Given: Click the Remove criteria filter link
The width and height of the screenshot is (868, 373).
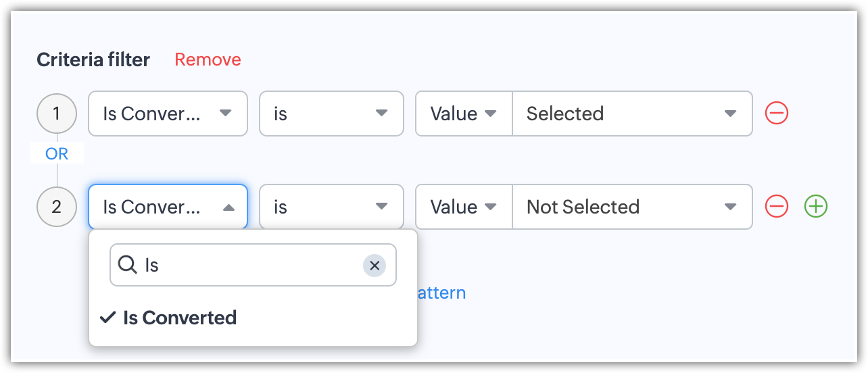Looking at the screenshot, I should [208, 59].
